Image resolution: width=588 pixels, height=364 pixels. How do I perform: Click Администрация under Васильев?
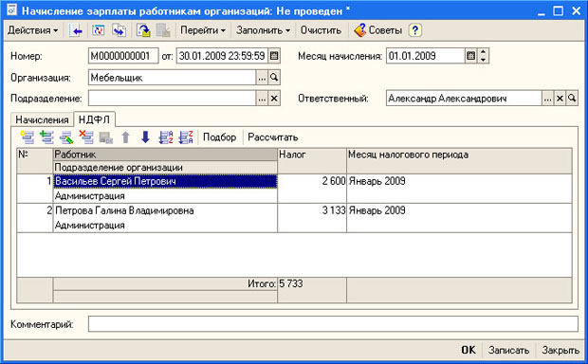tap(90, 195)
